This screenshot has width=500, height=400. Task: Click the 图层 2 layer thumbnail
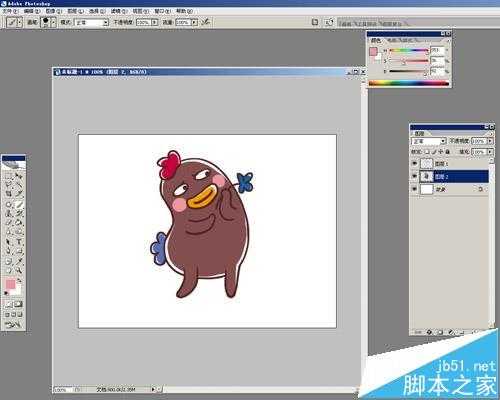[426, 176]
